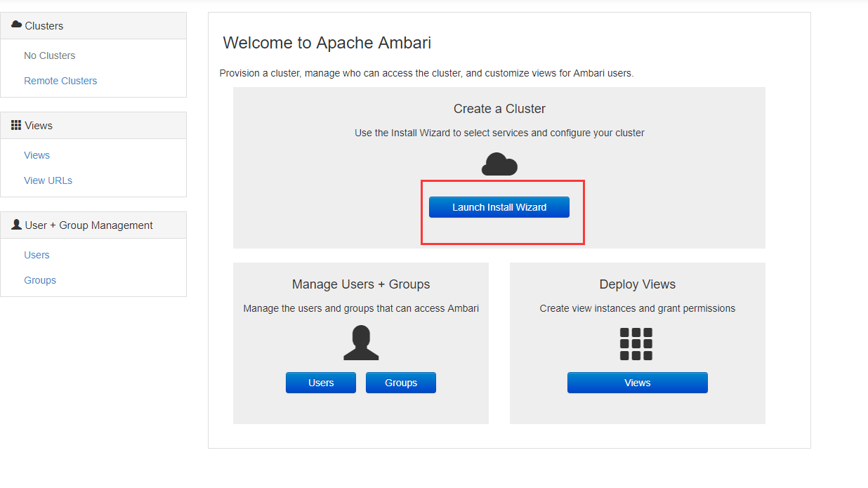This screenshot has height=488, width=868.
Task: Click the large cloud icon under Create a Cluster
Action: 499,164
